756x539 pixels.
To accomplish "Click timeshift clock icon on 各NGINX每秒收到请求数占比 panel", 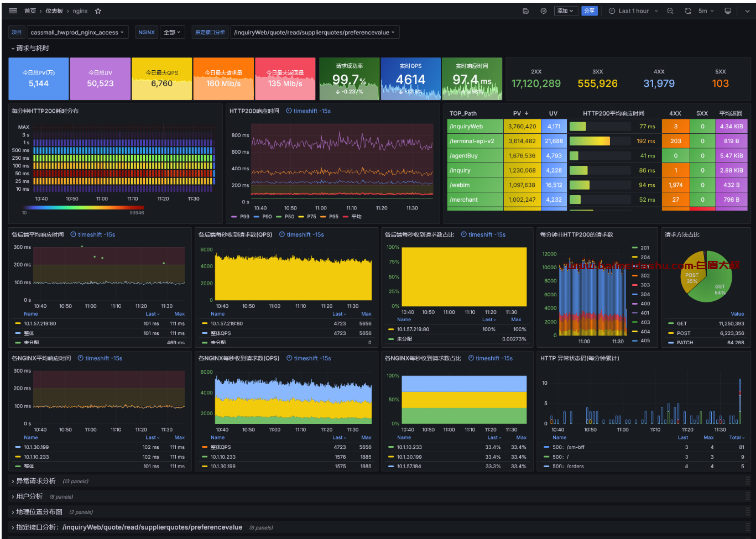I will 471,359.
